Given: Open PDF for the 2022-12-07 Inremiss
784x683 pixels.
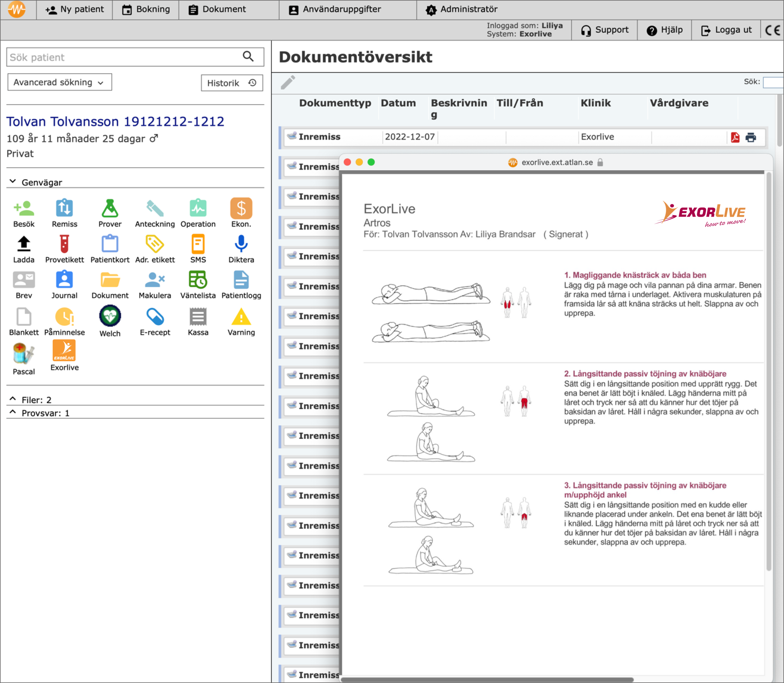Looking at the screenshot, I should (x=735, y=137).
